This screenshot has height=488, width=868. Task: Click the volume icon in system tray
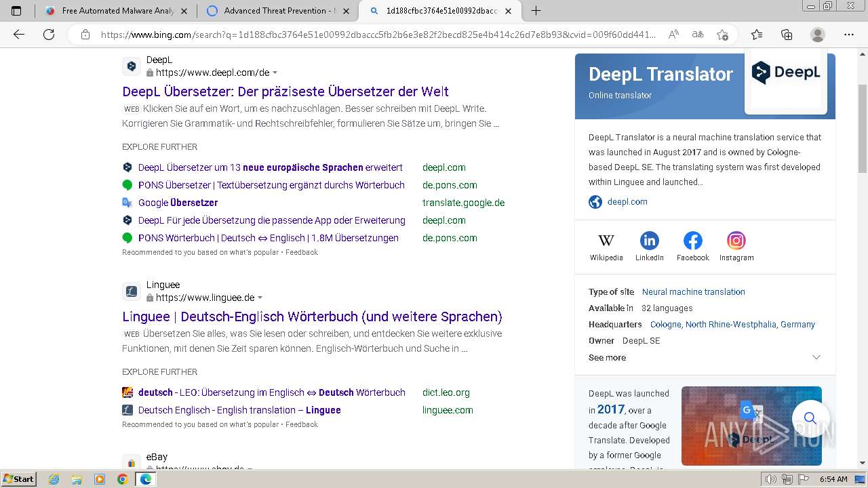(770, 479)
